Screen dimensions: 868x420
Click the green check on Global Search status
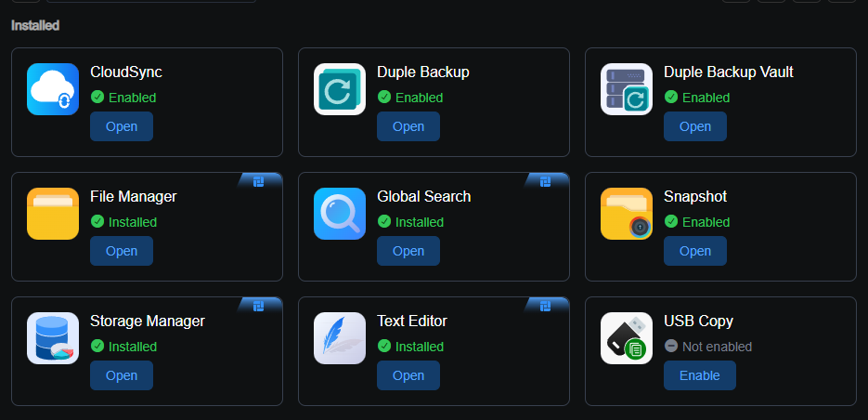tap(384, 222)
